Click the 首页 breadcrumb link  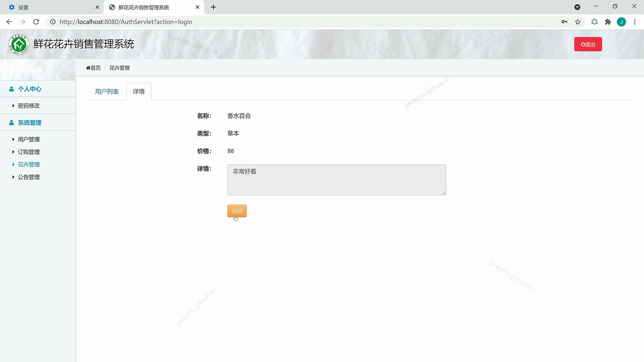coord(95,68)
